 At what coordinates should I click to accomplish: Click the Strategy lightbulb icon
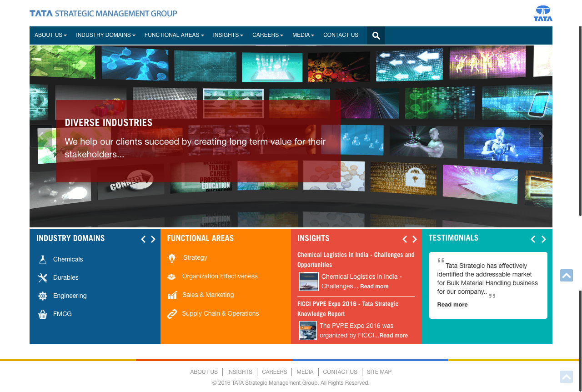tap(172, 258)
